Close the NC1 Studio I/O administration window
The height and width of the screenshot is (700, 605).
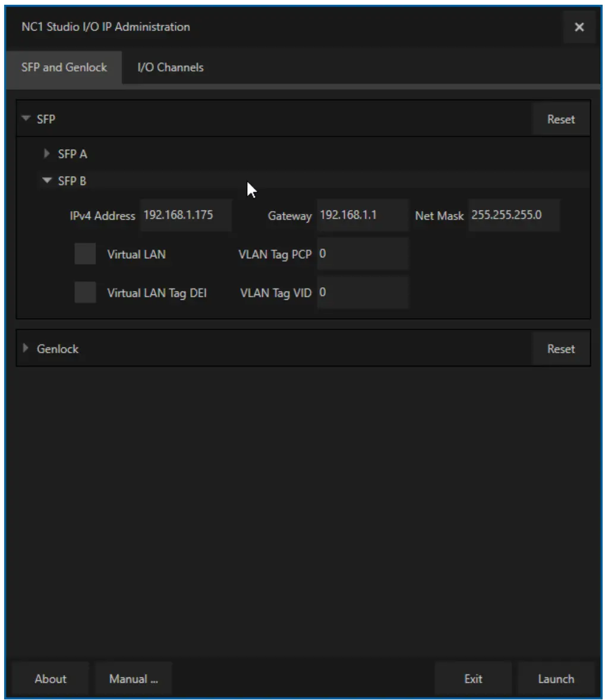tap(579, 27)
